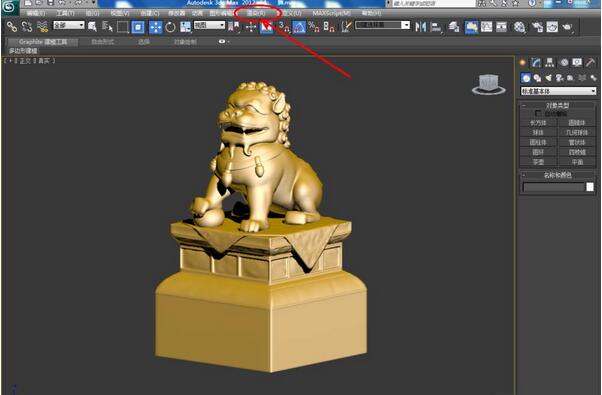The height and width of the screenshot is (395, 602).
Task: Open the 修改器 menu
Action: [176, 13]
